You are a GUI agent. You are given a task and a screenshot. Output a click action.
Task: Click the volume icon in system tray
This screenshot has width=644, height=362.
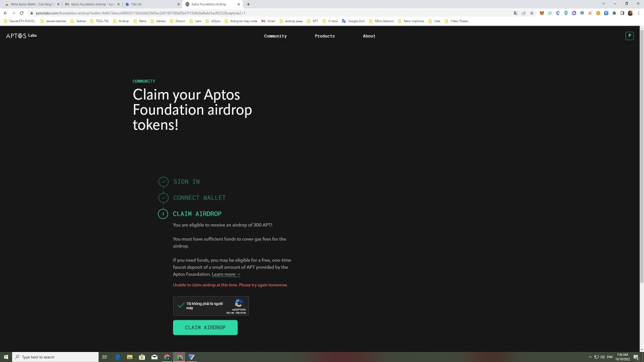[x=602, y=357]
